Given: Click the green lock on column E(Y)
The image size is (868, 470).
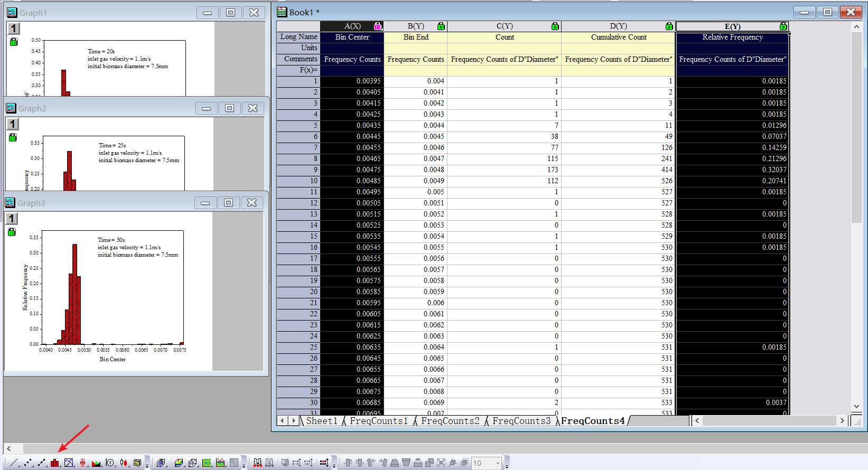Looking at the screenshot, I should tap(783, 26).
